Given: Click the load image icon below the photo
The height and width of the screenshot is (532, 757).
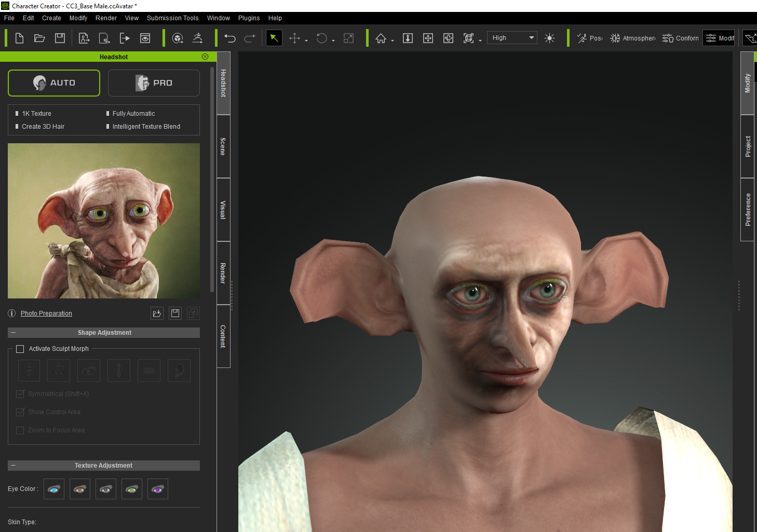Looking at the screenshot, I should tap(157, 313).
